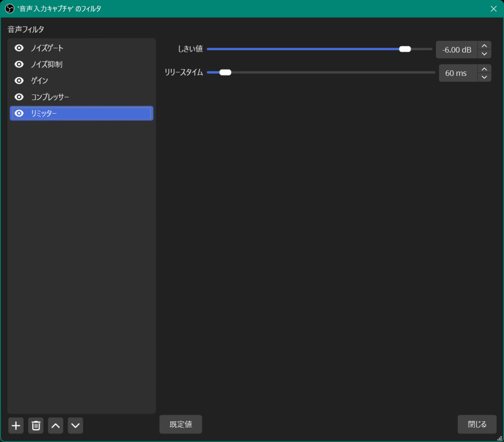Click the 閉じる button
This screenshot has width=504, height=442.
click(x=477, y=424)
